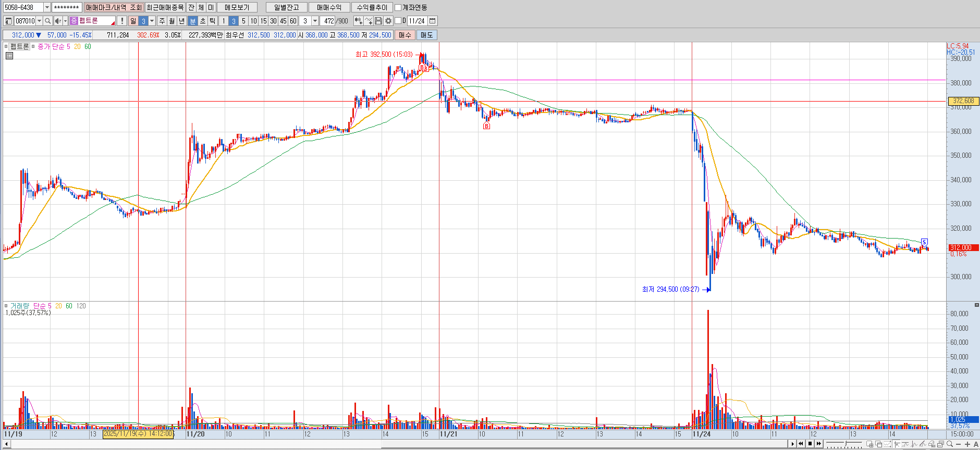Open the chart settings gear icon
This screenshot has width=980, height=450.
tap(388, 21)
